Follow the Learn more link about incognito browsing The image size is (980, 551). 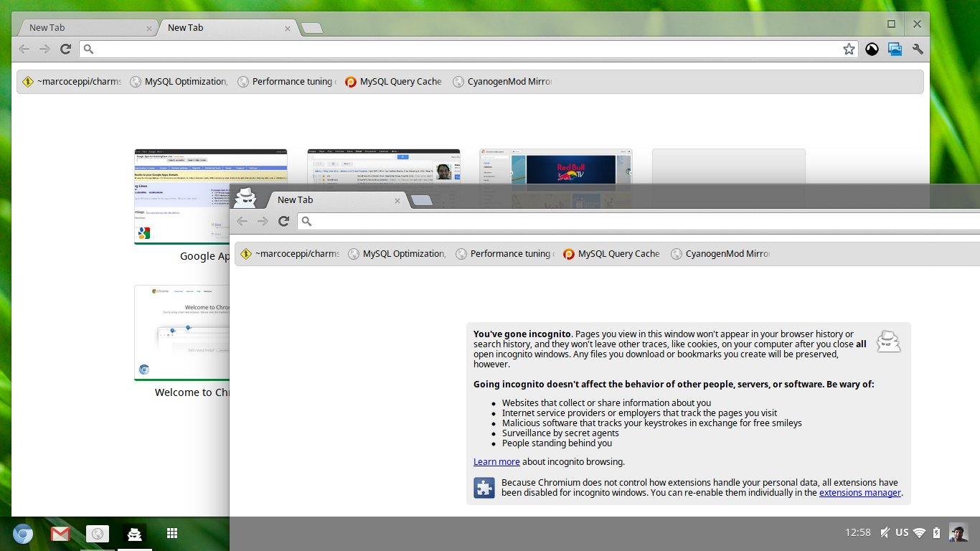click(496, 462)
